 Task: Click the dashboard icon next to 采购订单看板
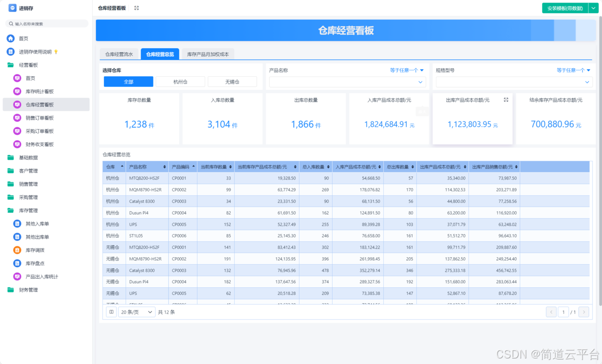coord(17,131)
